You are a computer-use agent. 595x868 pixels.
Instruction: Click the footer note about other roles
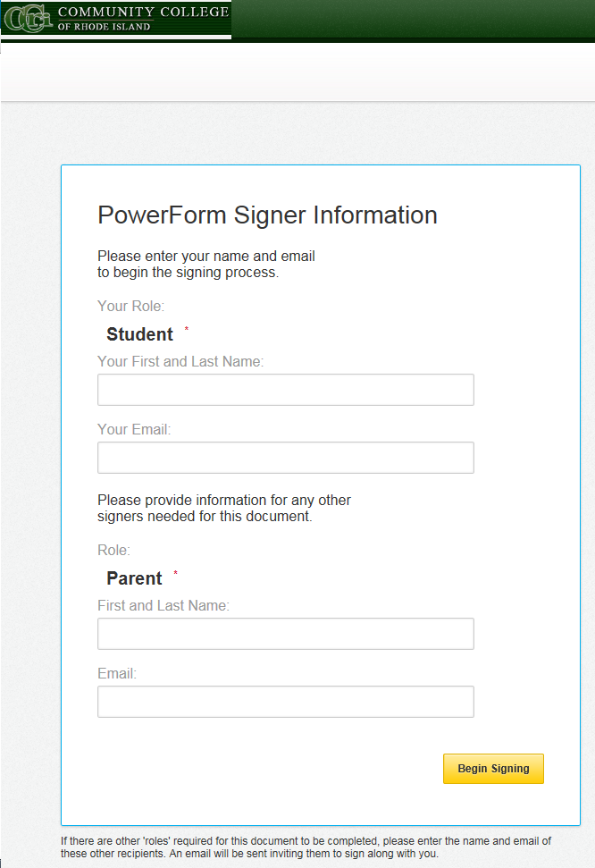306,847
